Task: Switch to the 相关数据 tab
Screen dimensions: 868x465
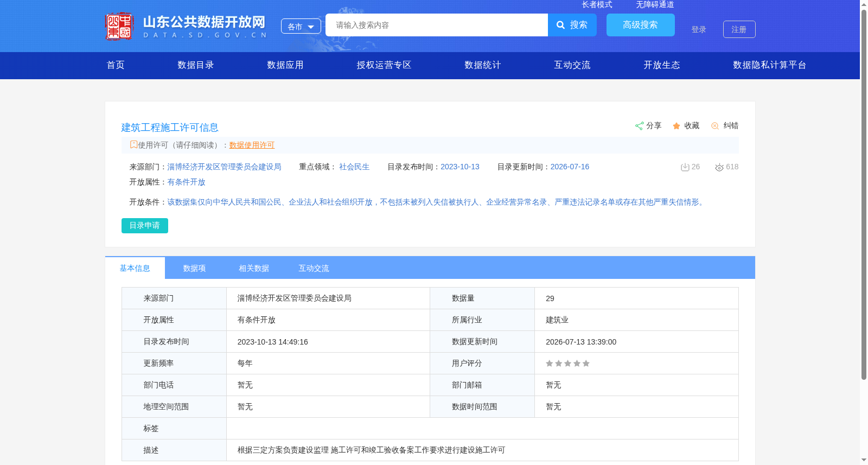Action: pyautogui.click(x=254, y=268)
